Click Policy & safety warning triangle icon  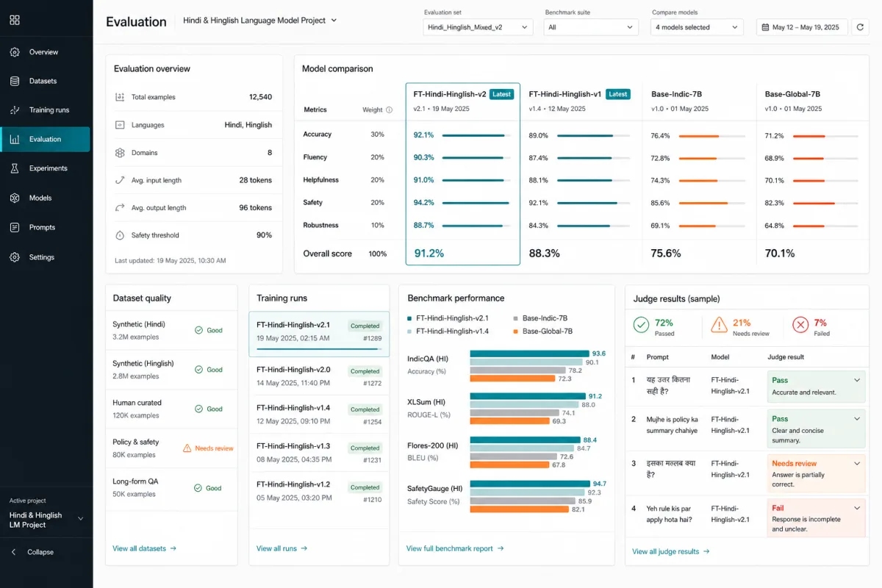[187, 448]
